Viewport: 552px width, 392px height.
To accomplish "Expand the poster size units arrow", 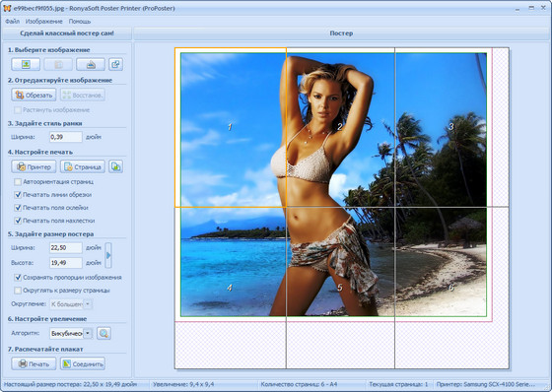I will 108,255.
